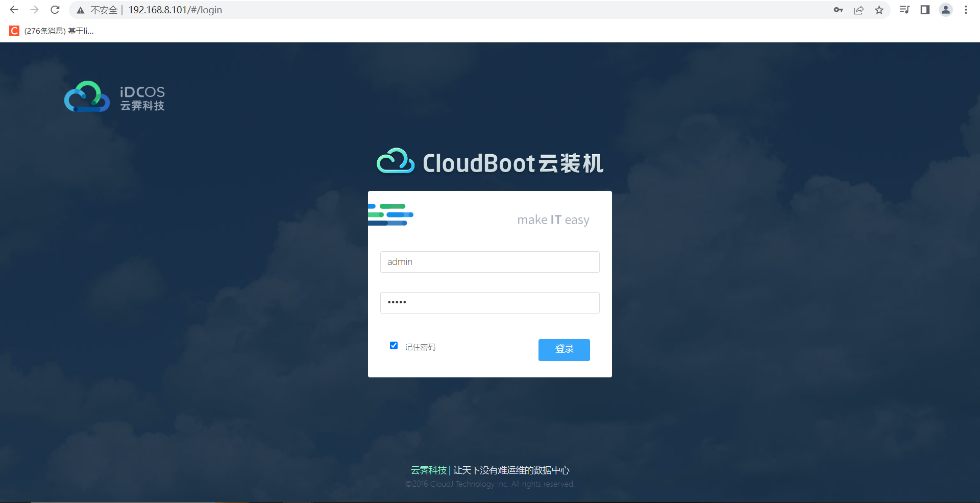Click the username field containing admin
The width and height of the screenshot is (980, 503).
tap(490, 262)
